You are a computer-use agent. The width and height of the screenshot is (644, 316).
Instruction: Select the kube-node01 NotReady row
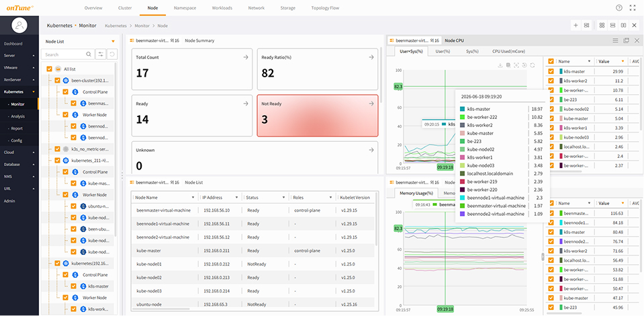coord(253,264)
